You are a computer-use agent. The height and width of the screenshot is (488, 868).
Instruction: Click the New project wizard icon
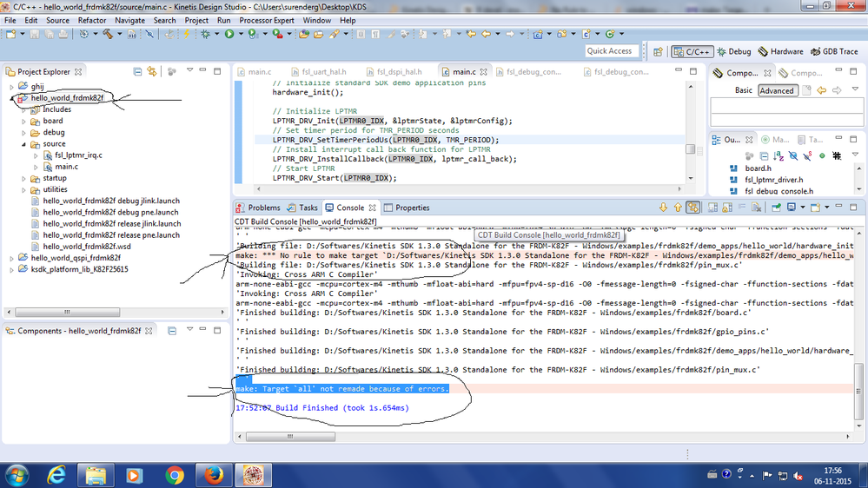click(10, 35)
